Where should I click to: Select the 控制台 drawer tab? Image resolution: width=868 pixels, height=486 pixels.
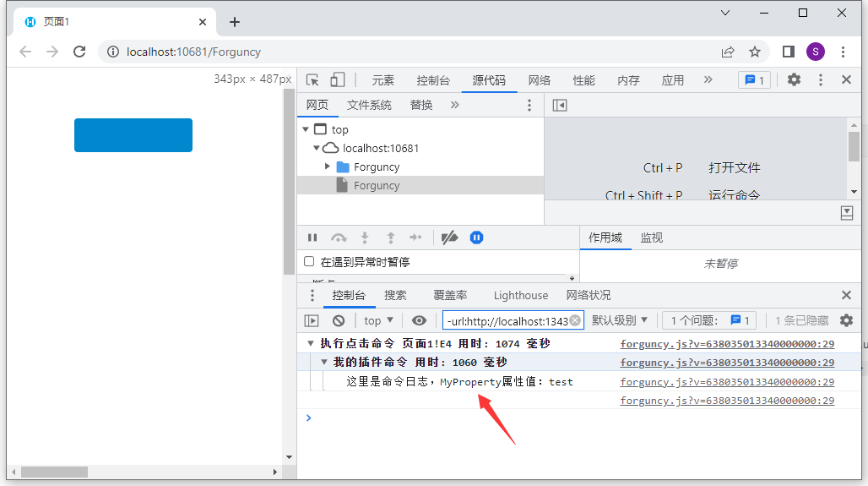click(x=349, y=295)
